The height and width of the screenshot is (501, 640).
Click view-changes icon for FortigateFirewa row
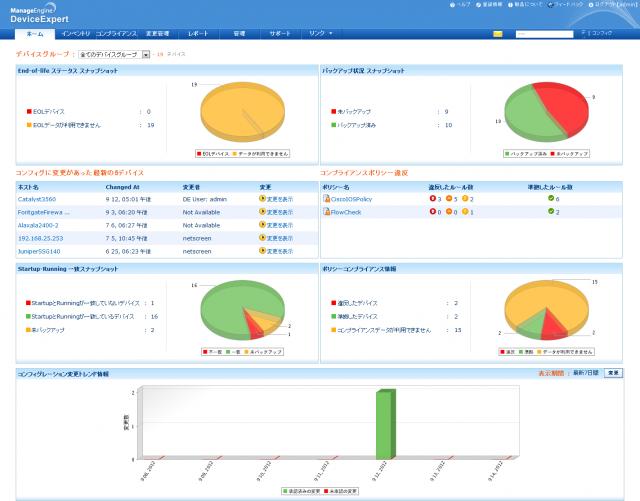tap(262, 212)
